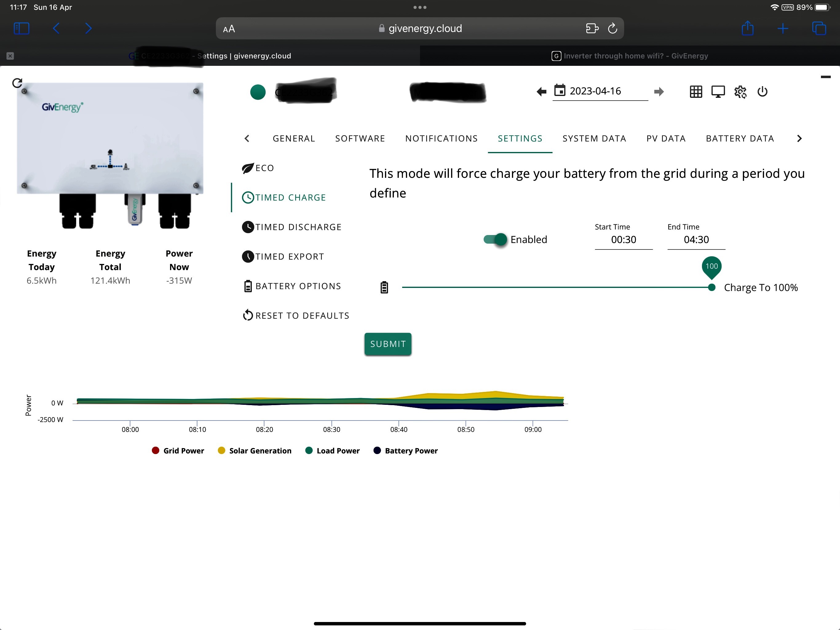Select Reset to Defaults option
840x630 pixels.
[295, 315]
